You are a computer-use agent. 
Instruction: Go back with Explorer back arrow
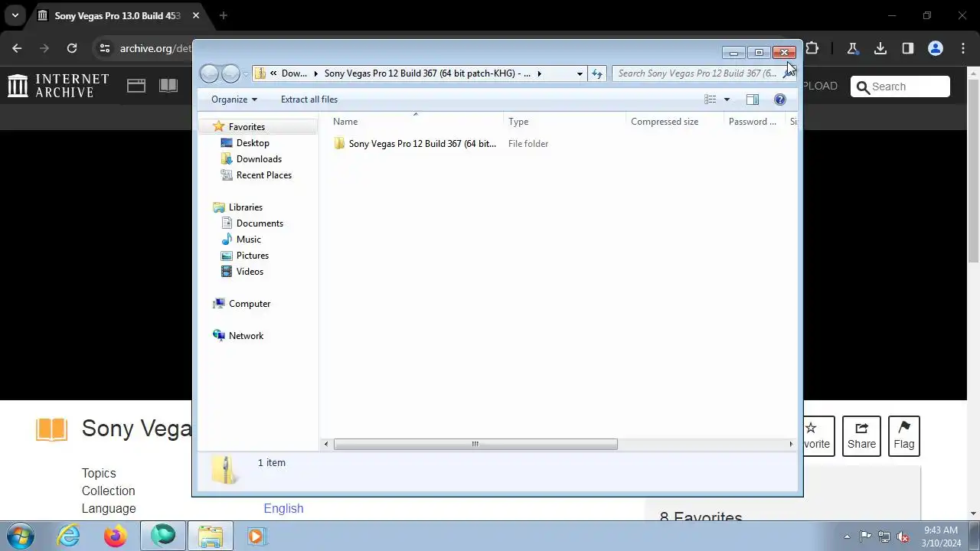pyautogui.click(x=209, y=73)
